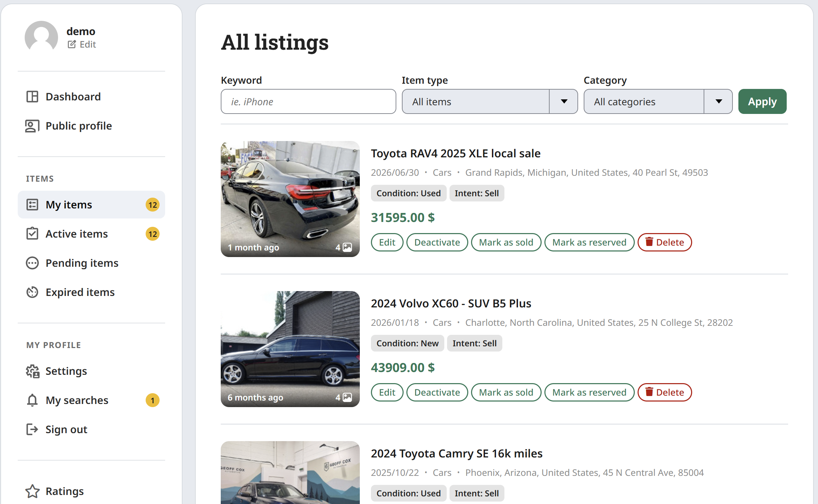Click the photo count icon on the Toyota RAV4 image

pyautogui.click(x=347, y=247)
